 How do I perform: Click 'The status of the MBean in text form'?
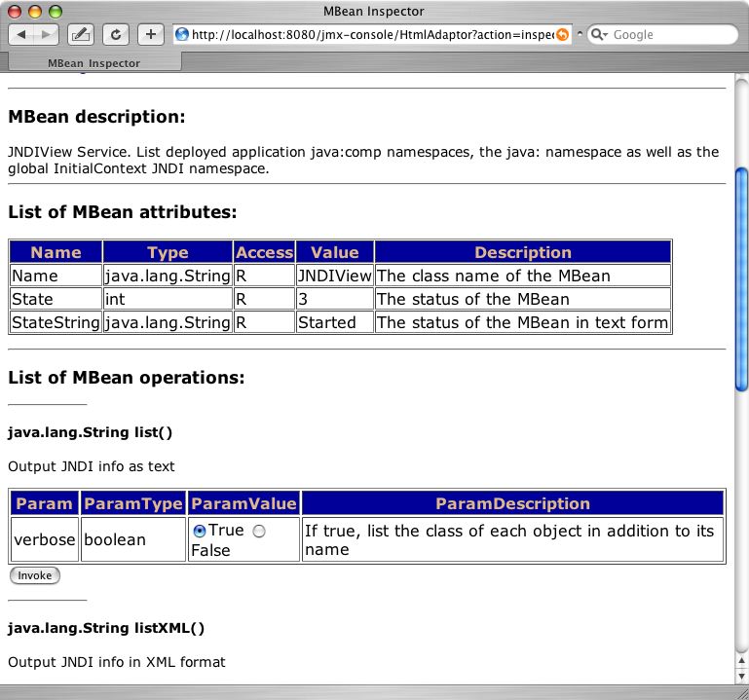[x=522, y=322]
